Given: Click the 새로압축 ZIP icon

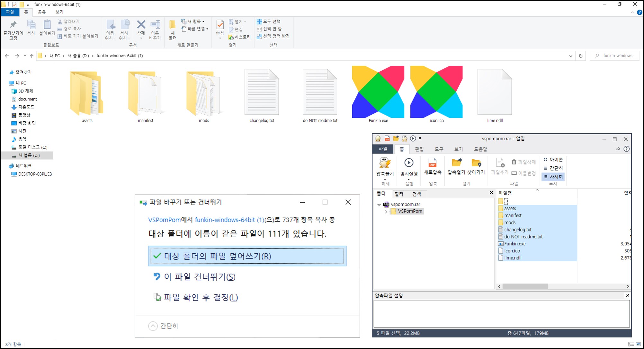Looking at the screenshot, I should point(432,163).
